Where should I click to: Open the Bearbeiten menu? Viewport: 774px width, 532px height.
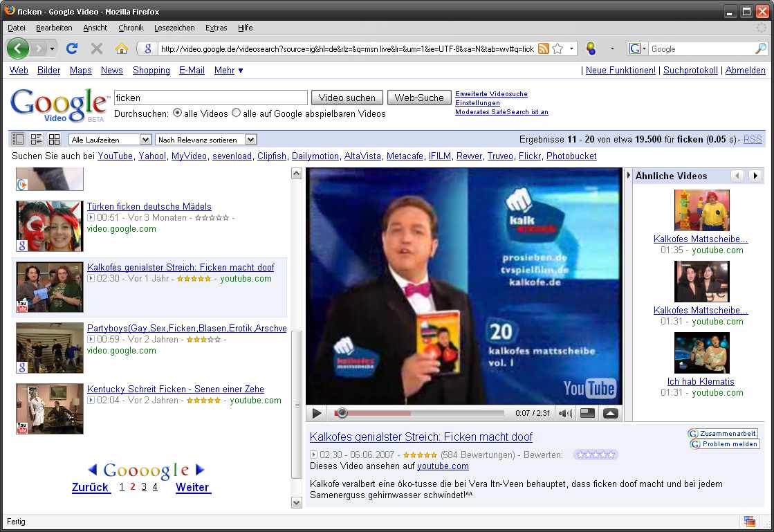[x=54, y=28]
